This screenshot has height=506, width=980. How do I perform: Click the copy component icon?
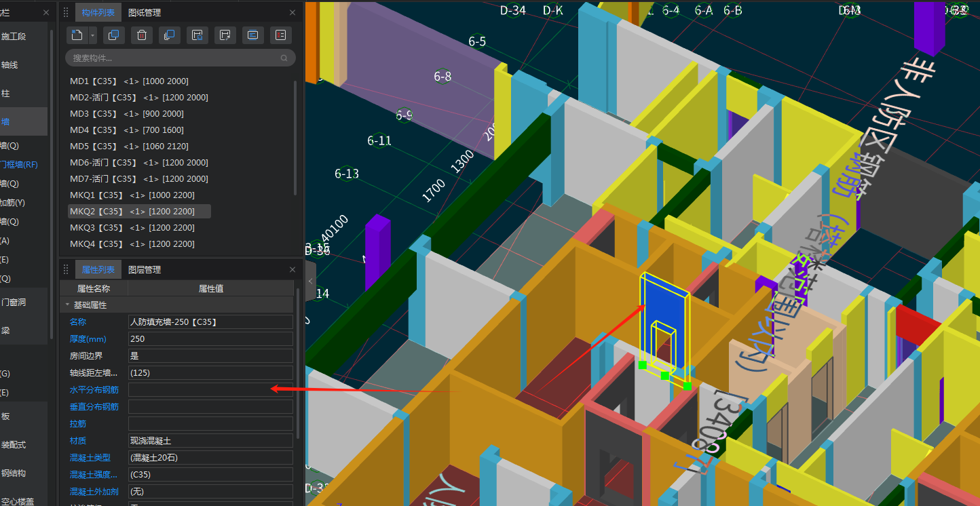[113, 35]
